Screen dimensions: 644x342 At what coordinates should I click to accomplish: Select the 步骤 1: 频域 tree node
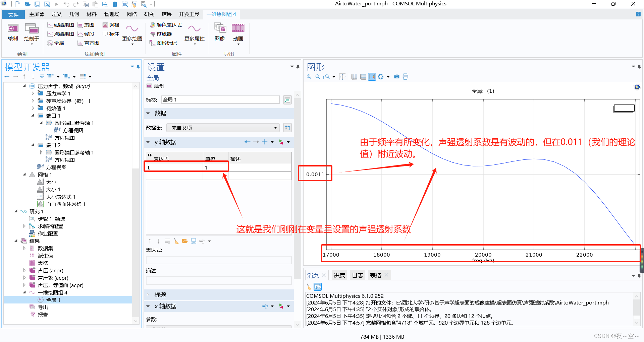[x=51, y=219]
